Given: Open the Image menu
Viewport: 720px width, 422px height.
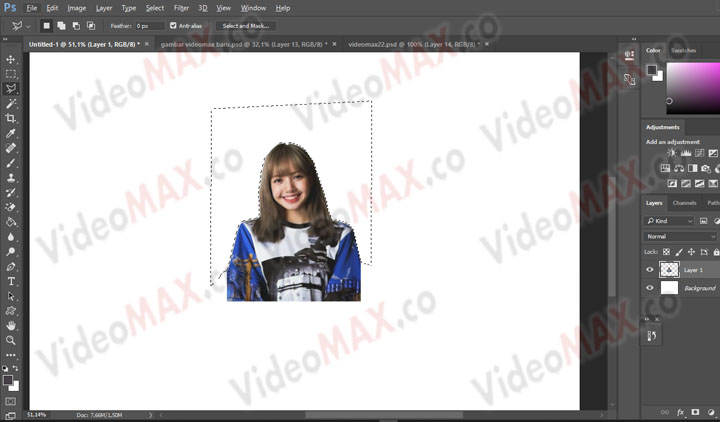Looking at the screenshot, I should [x=77, y=8].
